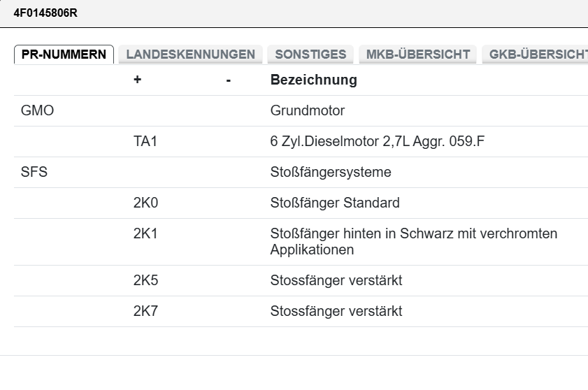Click the 6 Zyl.Dieselmotor 2,7L description
The height and width of the screenshot is (390, 588).
tap(378, 142)
